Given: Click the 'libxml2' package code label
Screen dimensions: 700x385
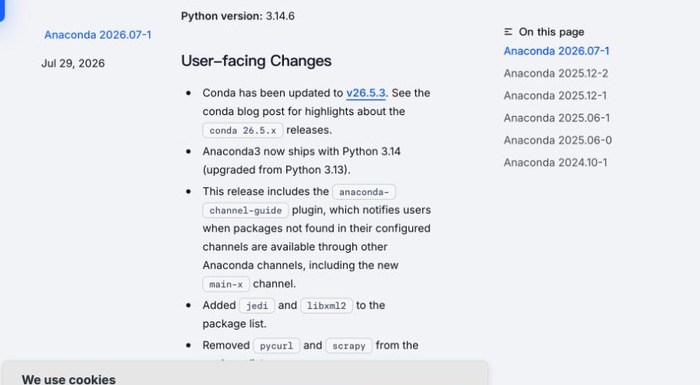Looking at the screenshot, I should [326, 305].
